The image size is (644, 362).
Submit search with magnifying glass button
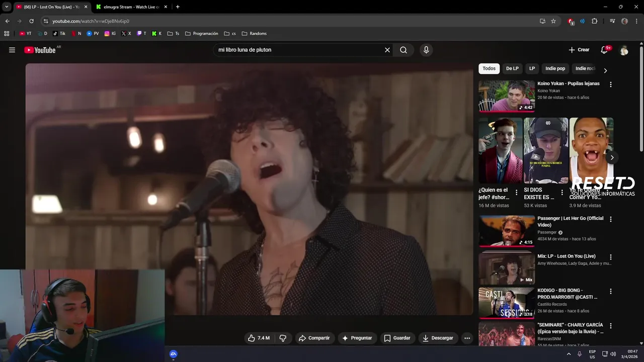[x=404, y=50]
